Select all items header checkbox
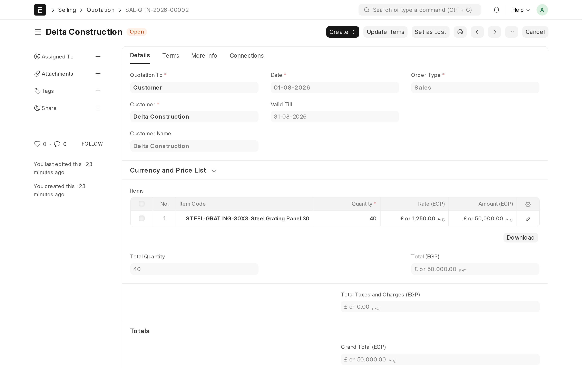Image resolution: width=588 pixels, height=368 pixels. click(x=142, y=204)
